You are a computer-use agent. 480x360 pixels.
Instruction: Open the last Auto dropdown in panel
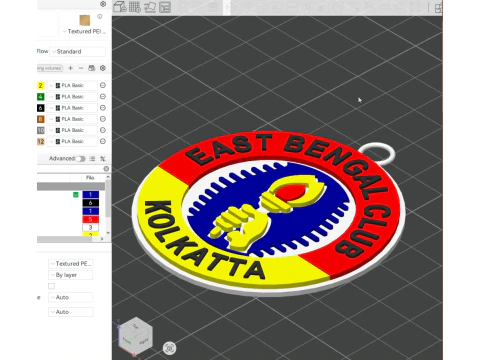71,312
